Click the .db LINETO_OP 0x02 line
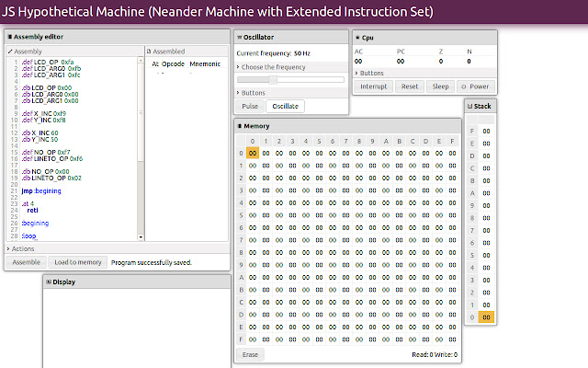Screen dimensions: 588x368 coord(51,178)
